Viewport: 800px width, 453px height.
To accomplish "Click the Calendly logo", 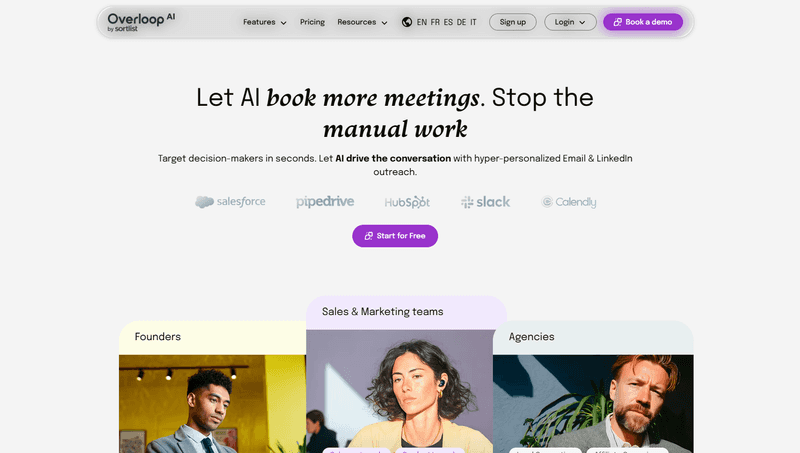I will (x=568, y=202).
